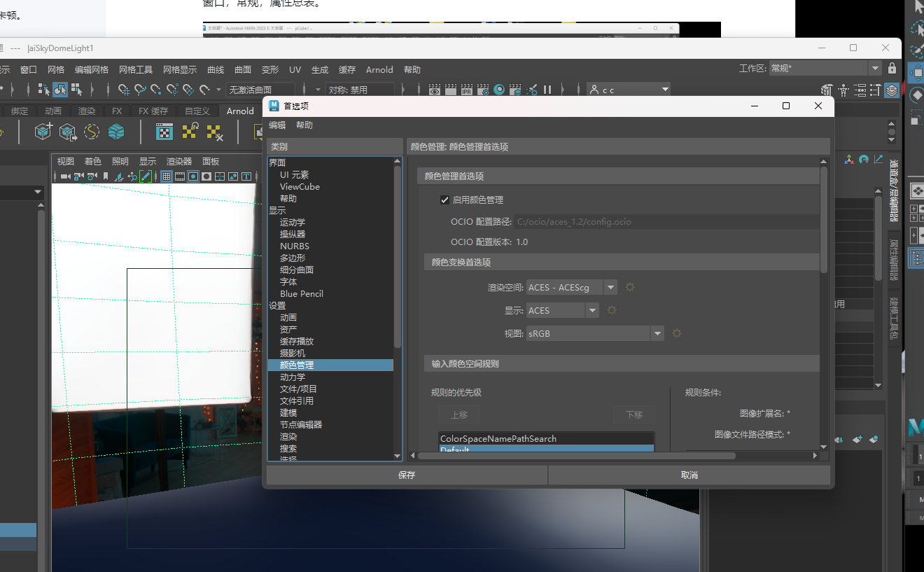The width and height of the screenshot is (924, 572).
Task: Click the Arnold shelf export stand-in icon
Action: (x=68, y=131)
